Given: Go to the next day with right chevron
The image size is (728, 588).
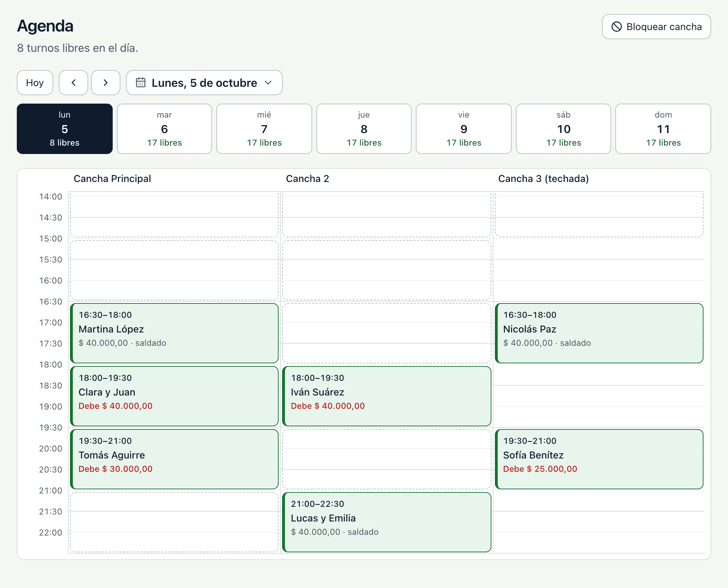Looking at the screenshot, I should (x=106, y=83).
